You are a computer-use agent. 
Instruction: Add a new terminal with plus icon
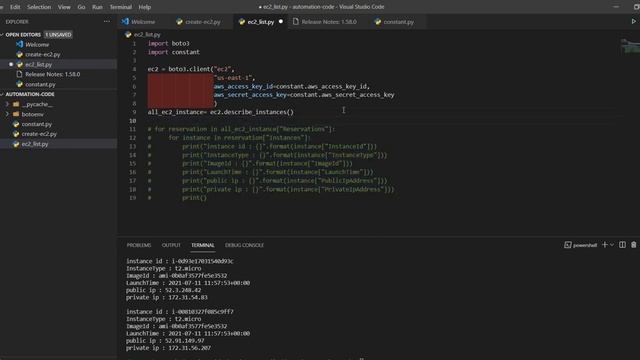605,245
